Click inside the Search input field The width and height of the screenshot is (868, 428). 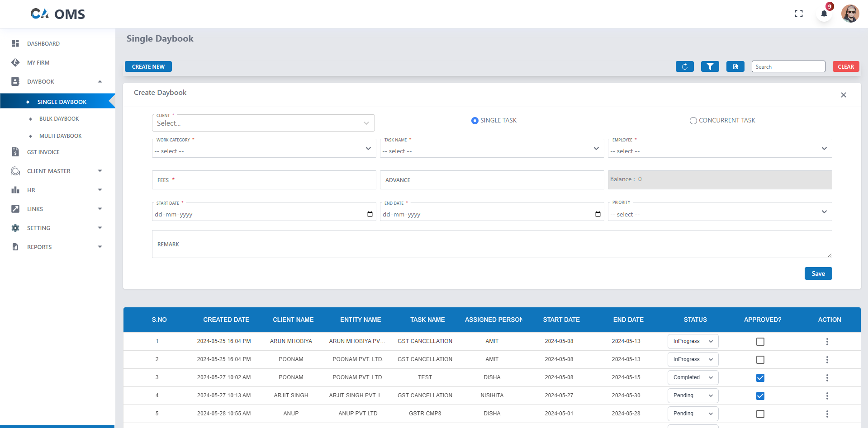pos(788,66)
